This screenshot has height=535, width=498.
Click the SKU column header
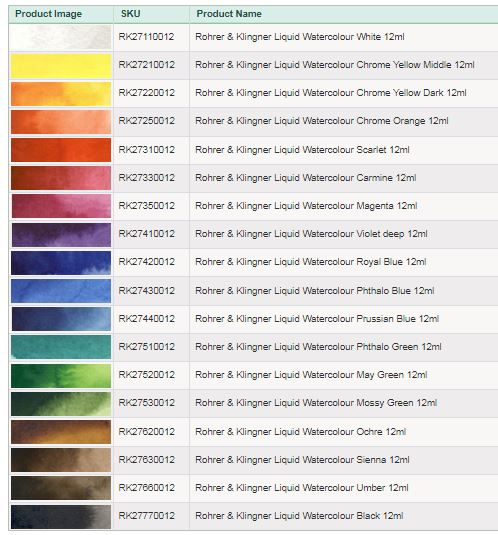click(x=131, y=14)
